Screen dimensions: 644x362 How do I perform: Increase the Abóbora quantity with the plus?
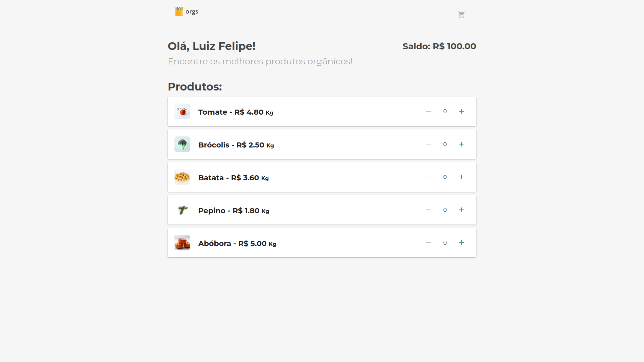(462, 243)
